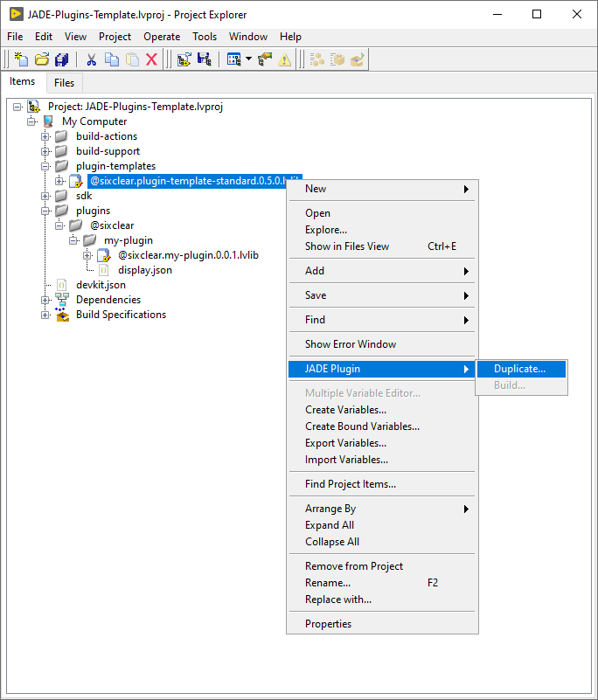Click the Dependencies network icon

62,300
